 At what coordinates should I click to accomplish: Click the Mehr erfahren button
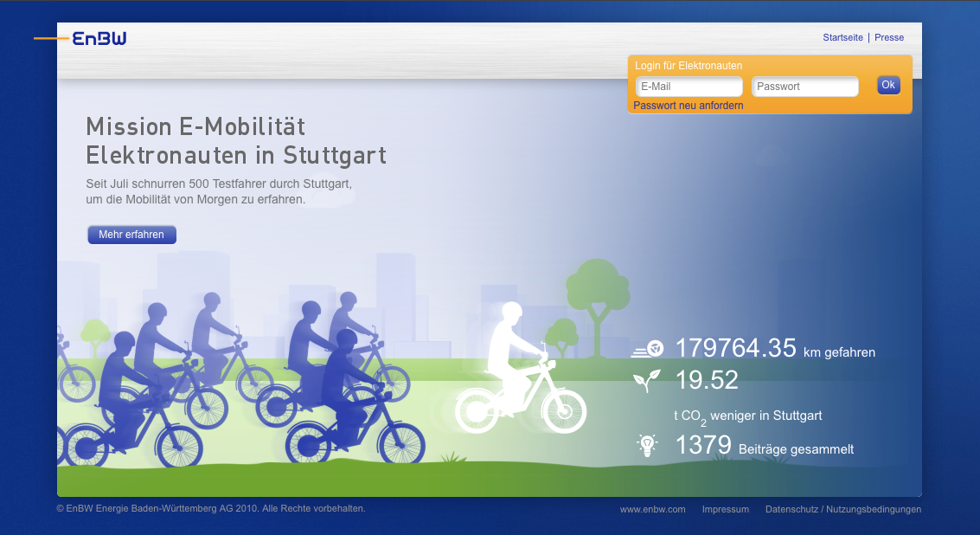[x=131, y=235]
